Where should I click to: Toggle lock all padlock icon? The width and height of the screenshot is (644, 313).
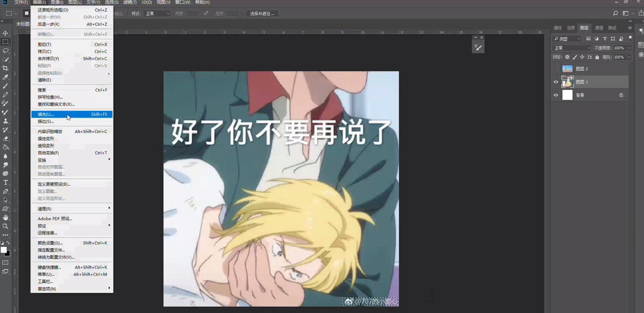click(x=597, y=57)
